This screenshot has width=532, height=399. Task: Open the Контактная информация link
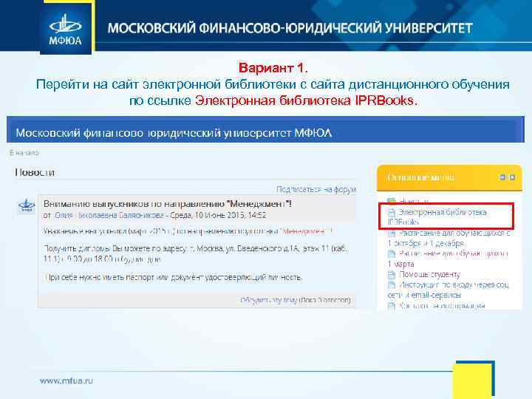[x=442, y=306]
